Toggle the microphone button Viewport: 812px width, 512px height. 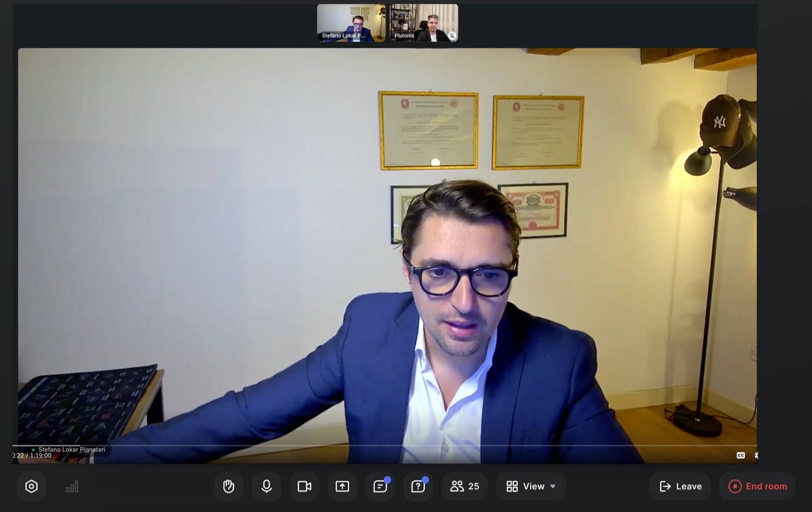click(266, 486)
